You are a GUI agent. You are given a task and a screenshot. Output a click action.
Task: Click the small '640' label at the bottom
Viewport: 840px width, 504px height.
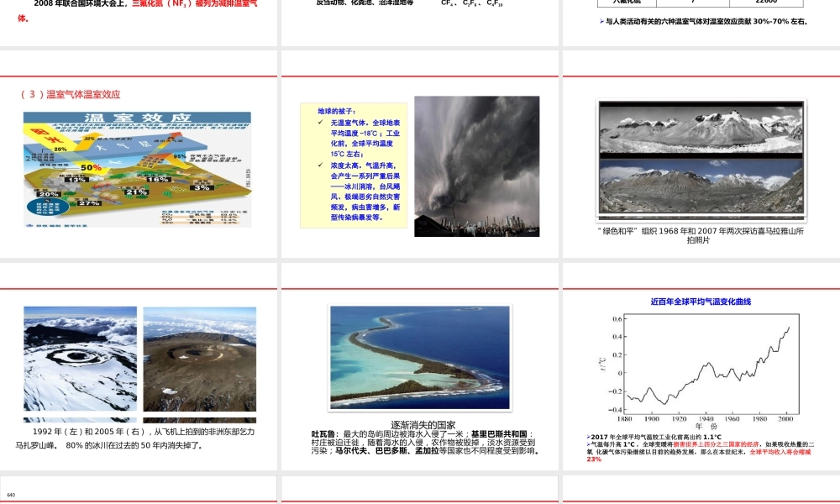11,495
